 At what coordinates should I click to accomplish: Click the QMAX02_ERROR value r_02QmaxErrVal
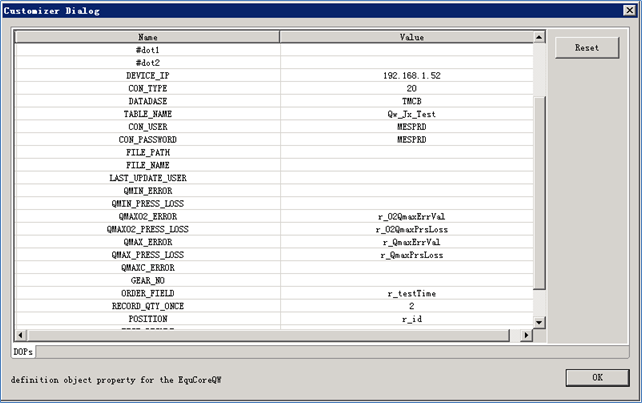tap(411, 217)
